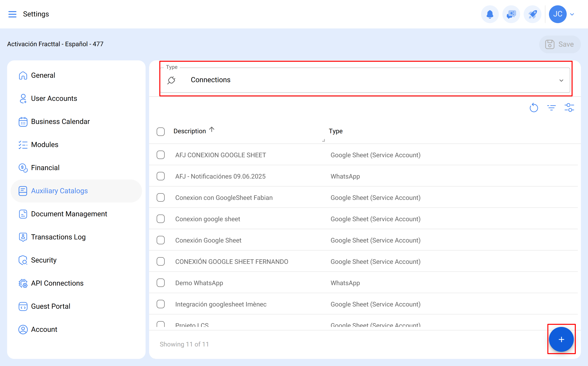Click Conexión Google Sheet entry in the list
588x366 pixels.
[x=208, y=240]
